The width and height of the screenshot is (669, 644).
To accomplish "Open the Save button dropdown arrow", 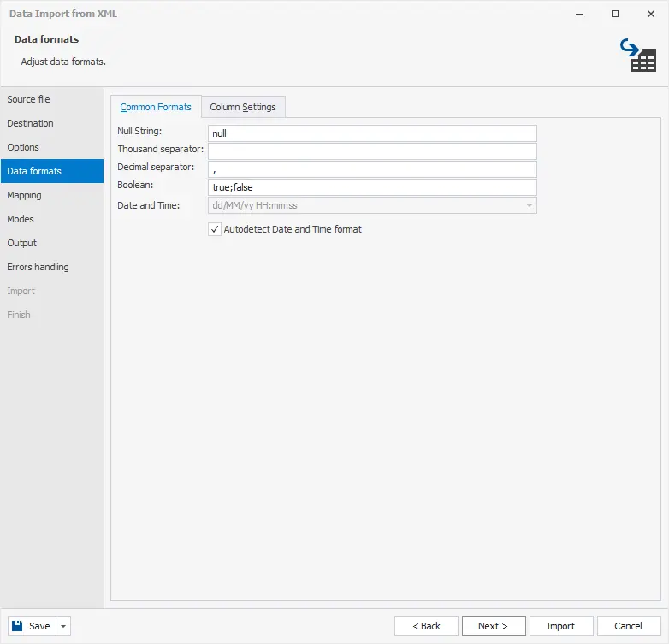I will pyautogui.click(x=63, y=626).
